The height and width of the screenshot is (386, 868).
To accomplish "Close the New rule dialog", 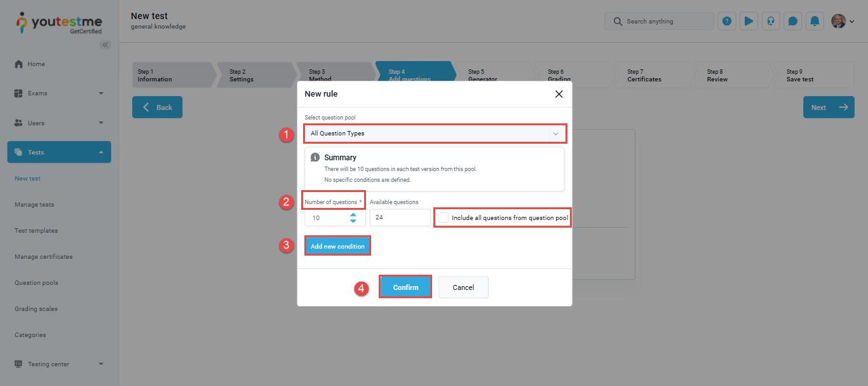I will point(559,94).
